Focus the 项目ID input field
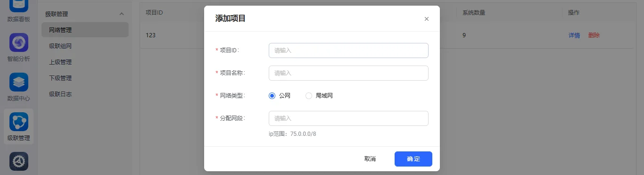 [x=348, y=50]
